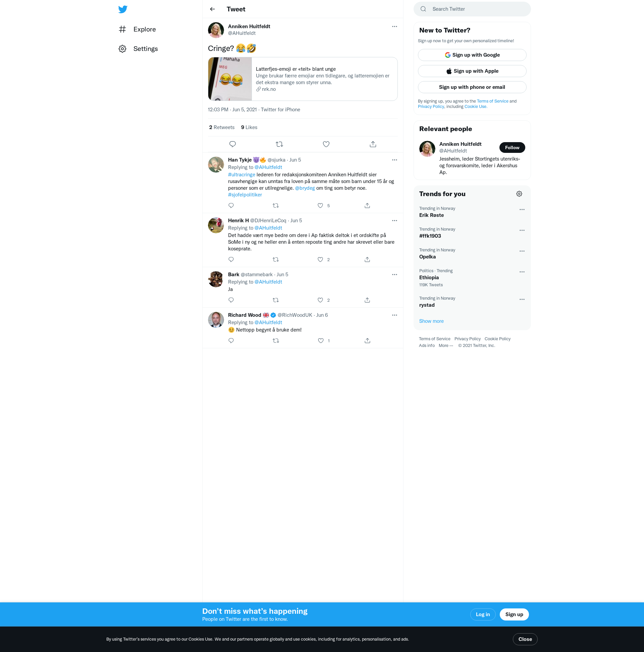Open Settings from the sidebar
Image resolution: width=644 pixels, height=652 pixels.
pos(138,49)
